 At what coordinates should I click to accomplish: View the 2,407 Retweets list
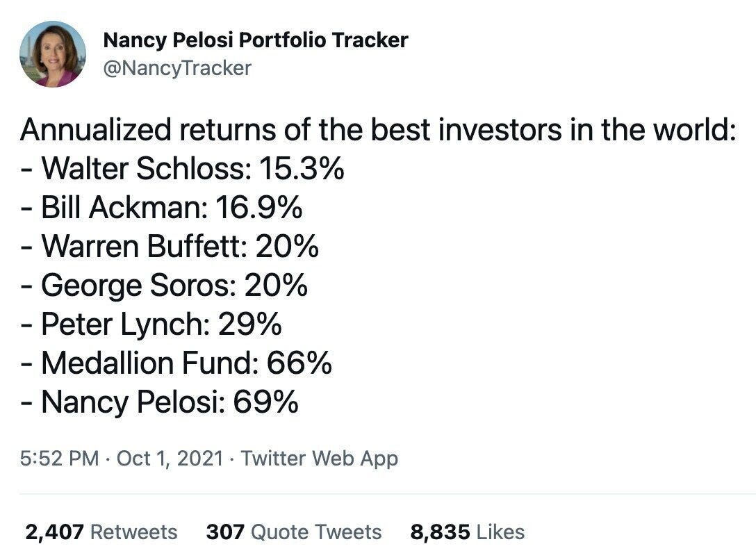click(x=101, y=532)
